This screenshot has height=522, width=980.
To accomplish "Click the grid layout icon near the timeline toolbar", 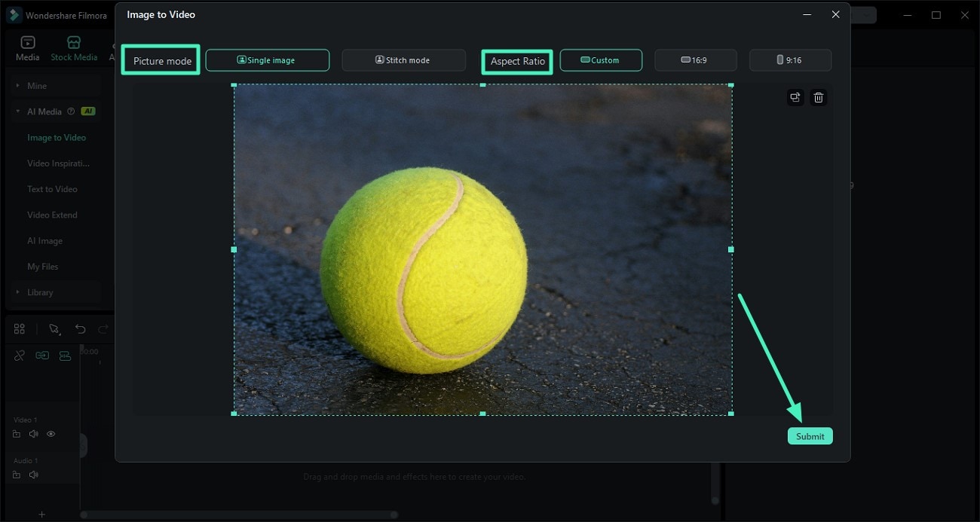I will (x=19, y=328).
